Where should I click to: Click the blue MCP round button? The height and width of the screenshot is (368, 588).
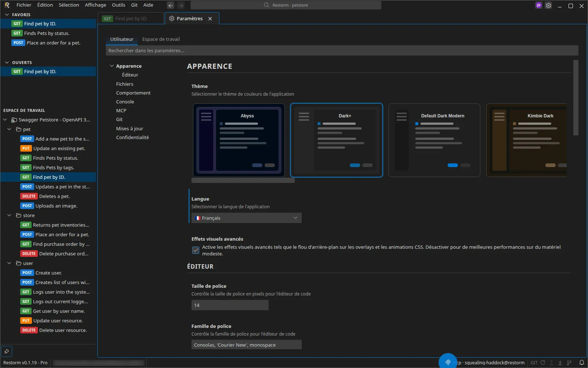[x=448, y=362]
